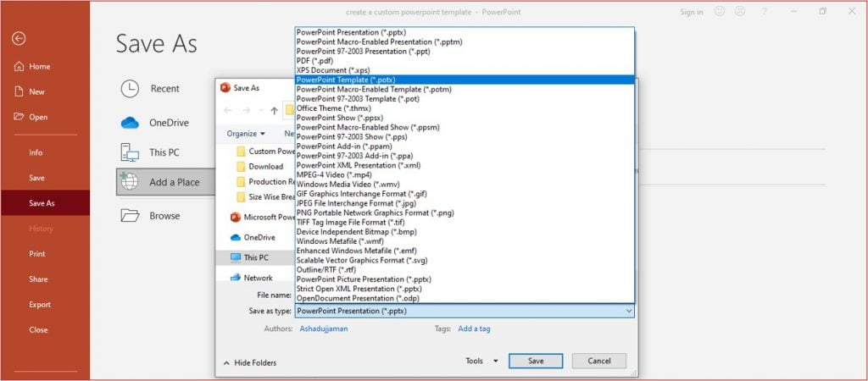Image resolution: width=868 pixels, height=381 pixels.
Task: Choose PowerPoint Add-in (*.ppam) type
Action: (465, 146)
